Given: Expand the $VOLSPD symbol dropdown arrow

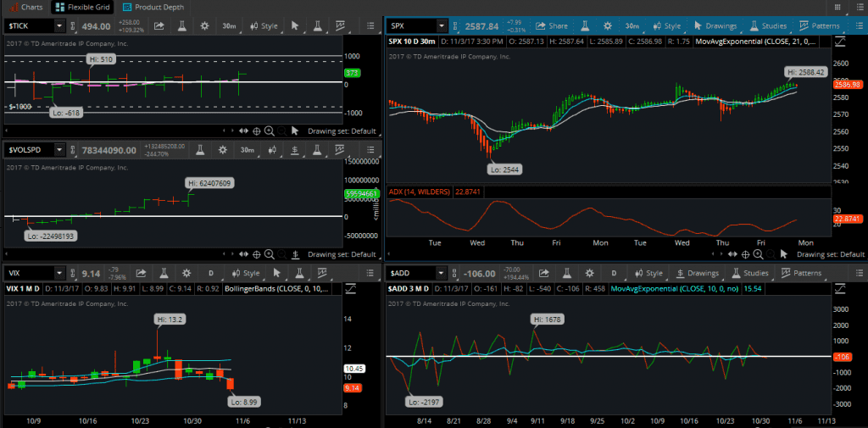Looking at the screenshot, I should point(59,149).
